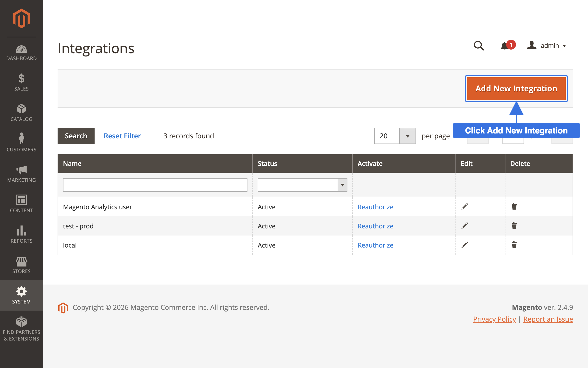
Task: Open the notifications bell
Action: pos(508,45)
